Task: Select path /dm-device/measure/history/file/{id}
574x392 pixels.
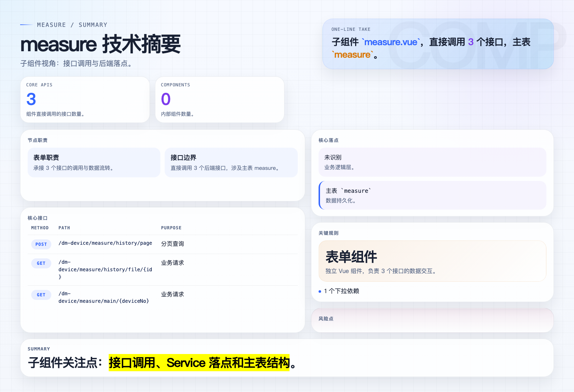Action: click(x=105, y=269)
